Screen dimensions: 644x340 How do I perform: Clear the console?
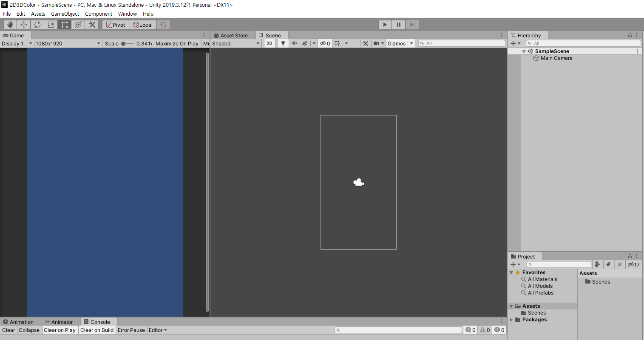[x=9, y=330]
